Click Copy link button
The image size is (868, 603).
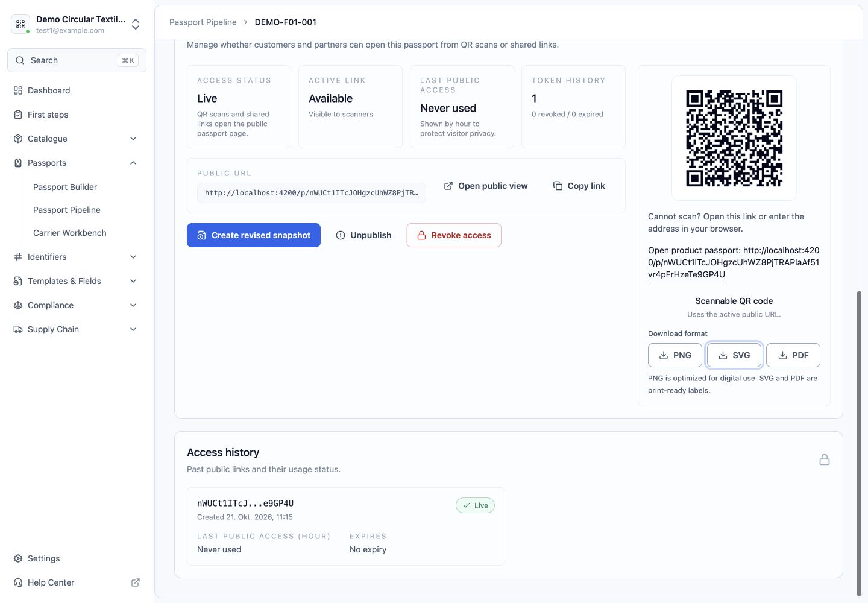point(579,186)
